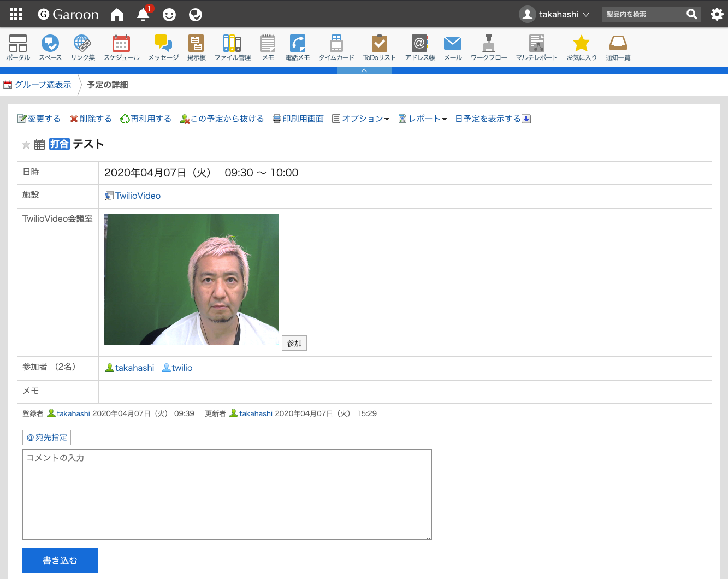Go back to グループ週表示
The width and height of the screenshot is (728, 579).
click(37, 85)
